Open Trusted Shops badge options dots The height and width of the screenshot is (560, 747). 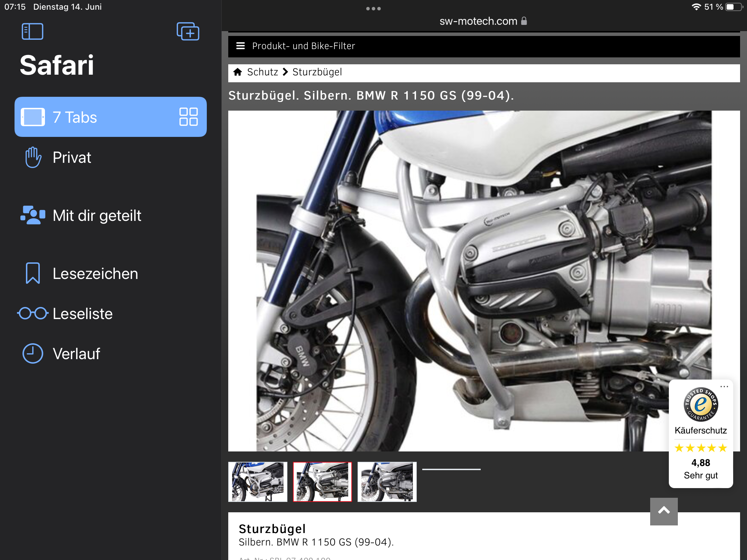coord(724,387)
